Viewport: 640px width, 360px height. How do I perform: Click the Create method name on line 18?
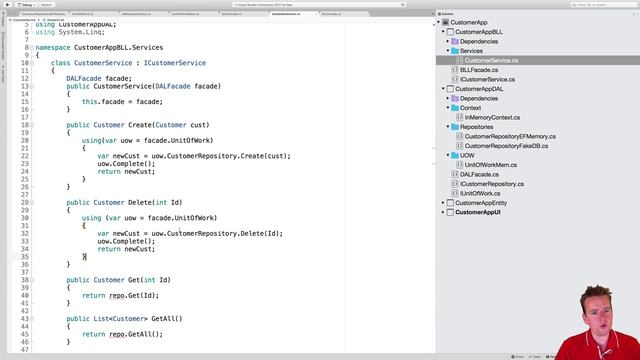click(140, 125)
